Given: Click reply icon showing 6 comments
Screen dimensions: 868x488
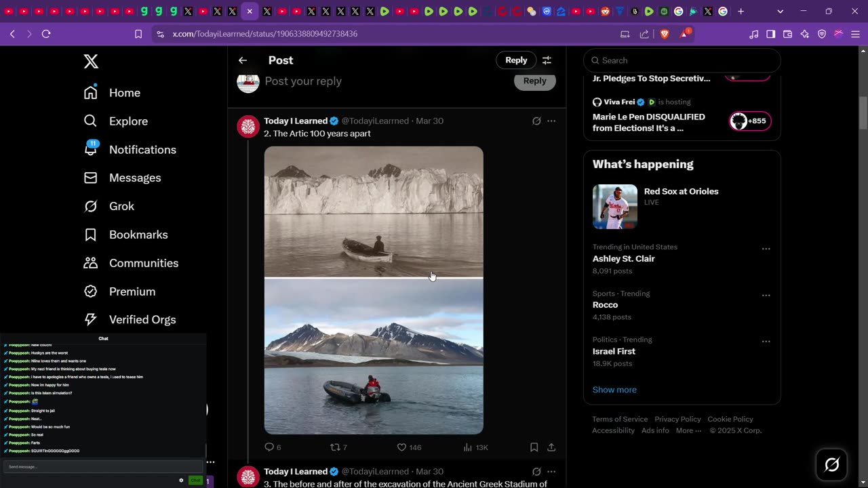Looking at the screenshot, I should tap(273, 447).
